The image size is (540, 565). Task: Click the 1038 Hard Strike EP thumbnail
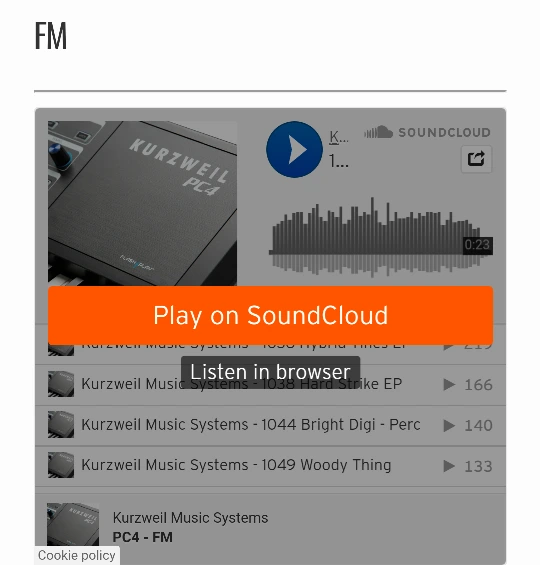61,384
